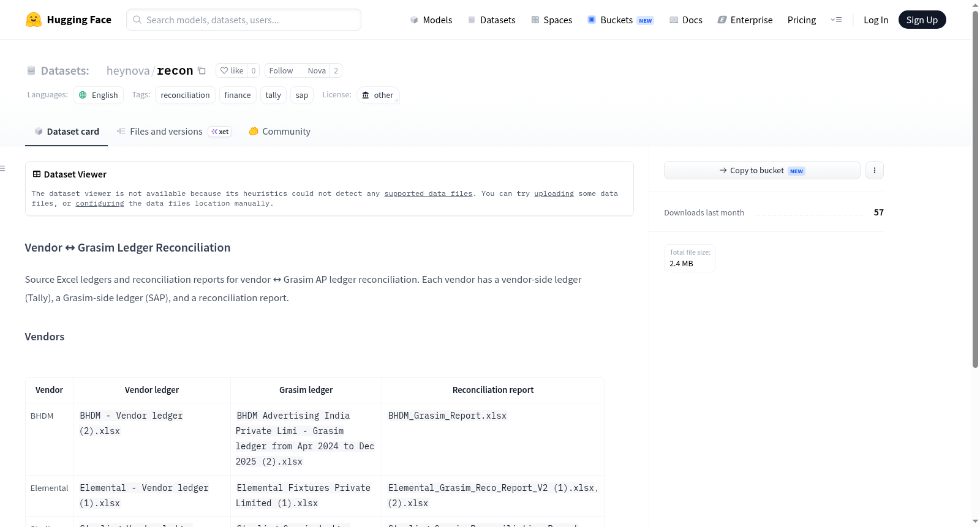Image resolution: width=980 pixels, height=527 pixels.
Task: Click the Vendor Grasim Ledger Reconciliation heading
Action: (x=127, y=247)
